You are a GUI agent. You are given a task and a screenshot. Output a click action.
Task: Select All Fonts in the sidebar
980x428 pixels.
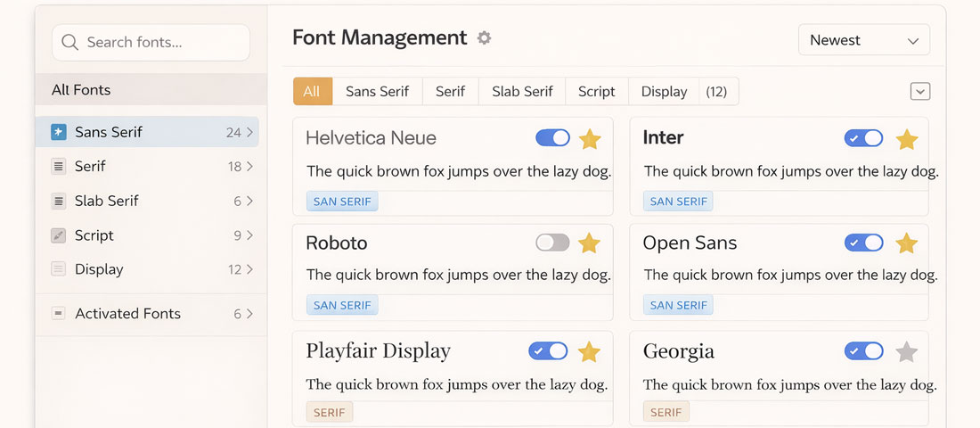(151, 89)
